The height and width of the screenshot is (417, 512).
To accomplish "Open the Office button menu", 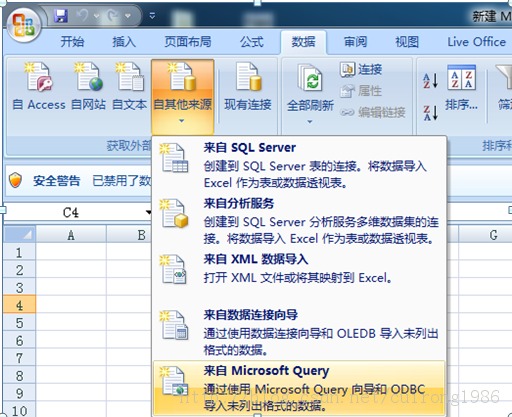I will 24,26.
